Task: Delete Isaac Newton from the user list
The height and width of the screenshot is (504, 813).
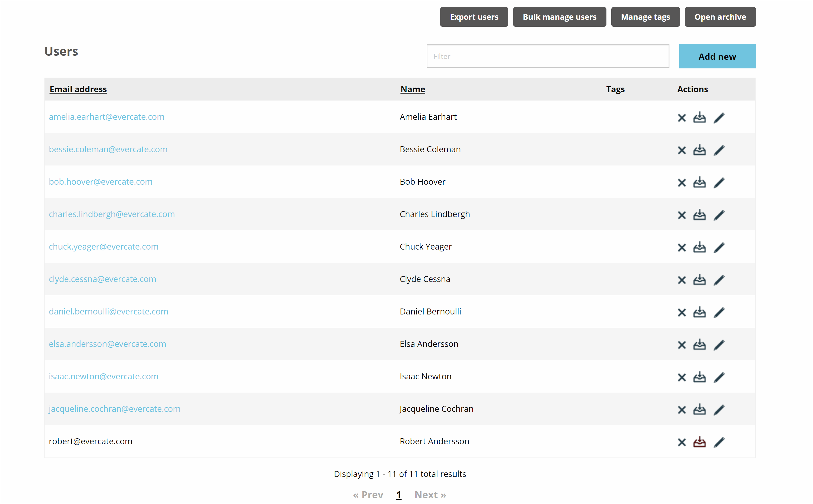Action: pyautogui.click(x=681, y=377)
